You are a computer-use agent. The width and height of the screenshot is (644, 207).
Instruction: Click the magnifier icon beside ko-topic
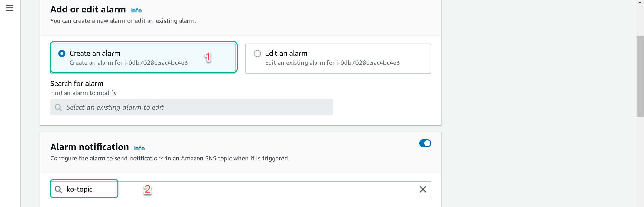click(58, 189)
